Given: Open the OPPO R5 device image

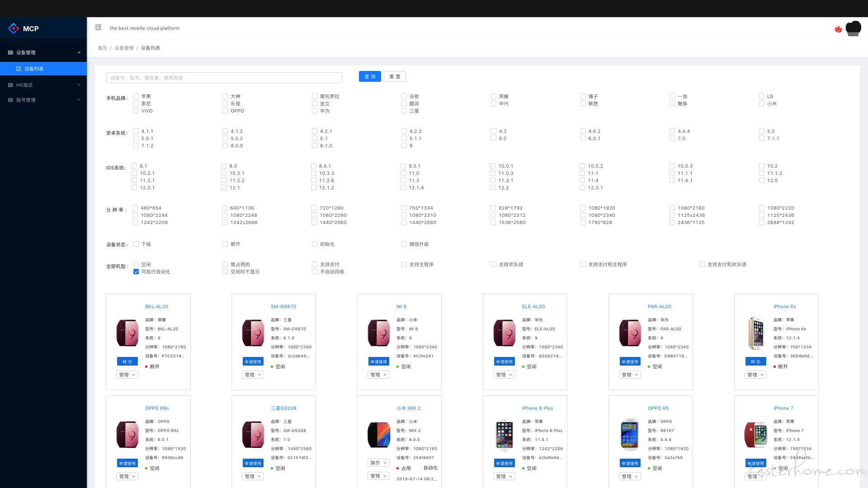Looking at the screenshot, I should click(630, 435).
